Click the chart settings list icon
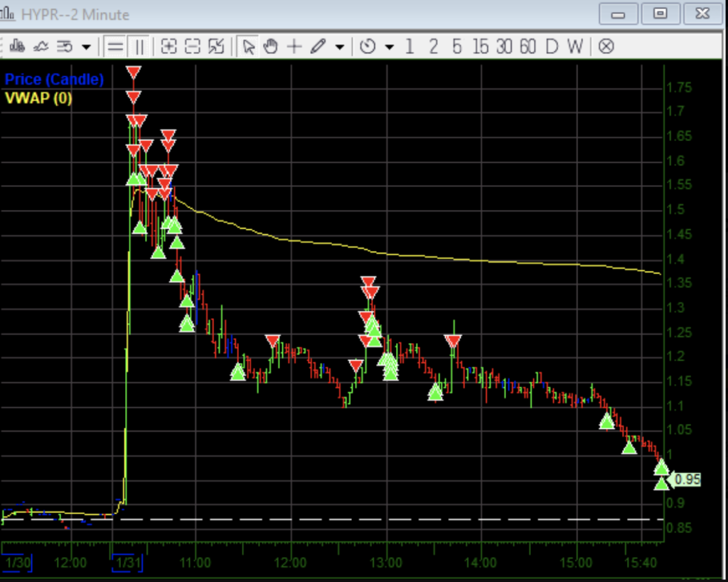The image size is (728, 582). coord(65,46)
